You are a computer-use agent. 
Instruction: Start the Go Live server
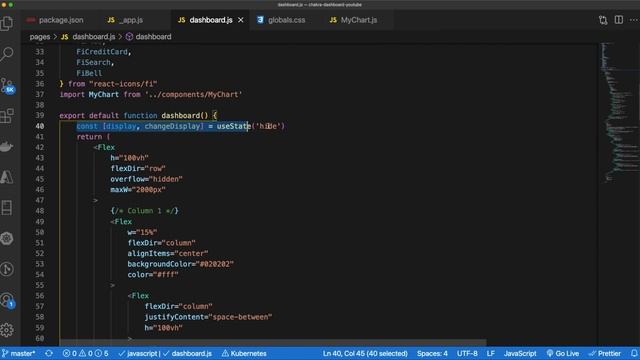562,353
